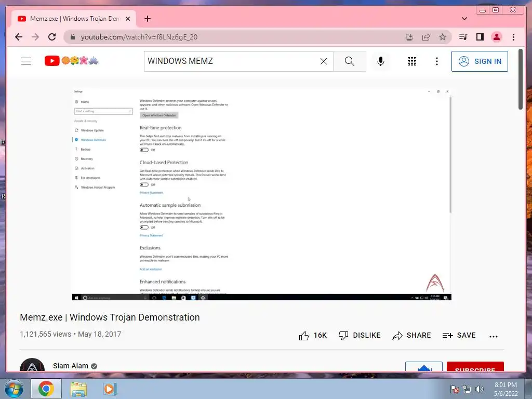Screen dimensions: 532x399
Task: Click the network tray icon
Action: (x=467, y=389)
